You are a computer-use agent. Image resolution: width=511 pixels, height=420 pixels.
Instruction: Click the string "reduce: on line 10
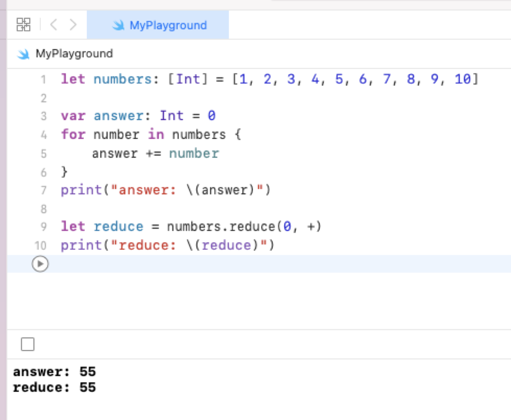point(144,245)
